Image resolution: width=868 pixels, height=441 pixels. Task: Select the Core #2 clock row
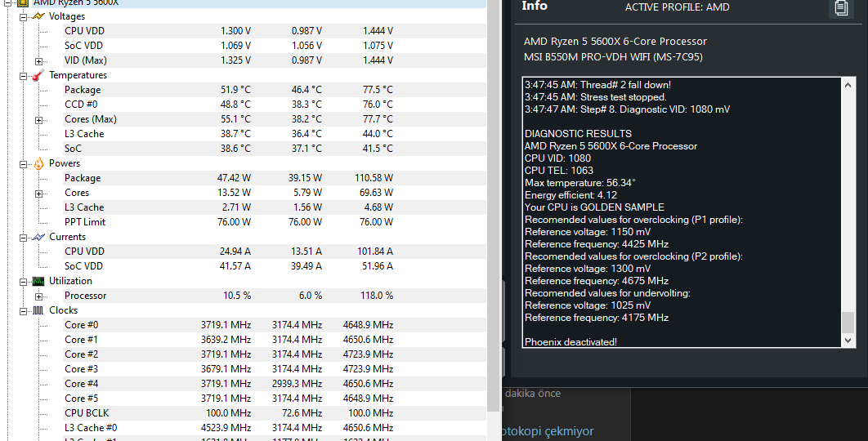(x=274, y=354)
